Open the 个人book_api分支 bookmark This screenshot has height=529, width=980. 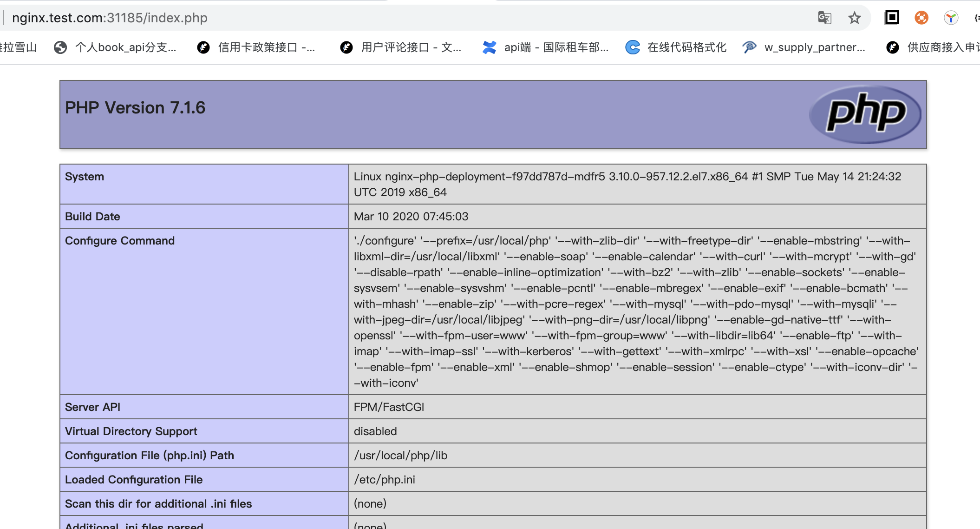pos(125,47)
